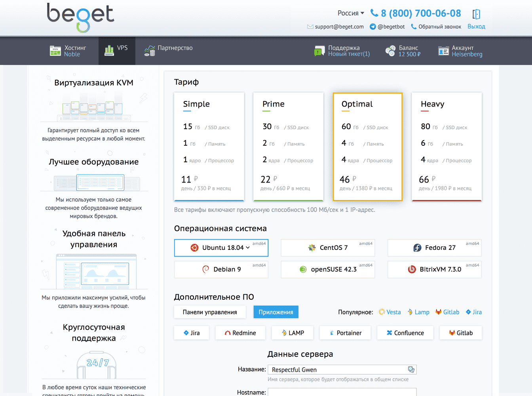The image size is (532, 396).
Task: Choose Fedora 27 operating system
Action: tap(435, 248)
